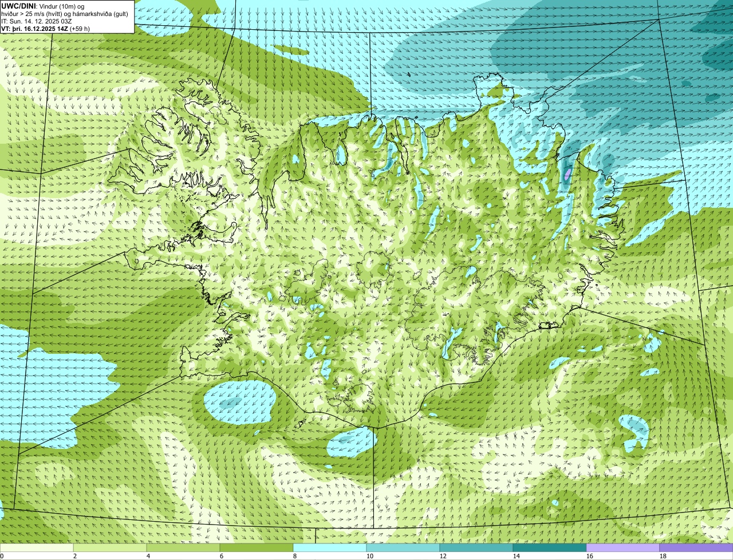Click the pale yellow 0–2 m/s legend swatch

pyautogui.click(x=37, y=547)
